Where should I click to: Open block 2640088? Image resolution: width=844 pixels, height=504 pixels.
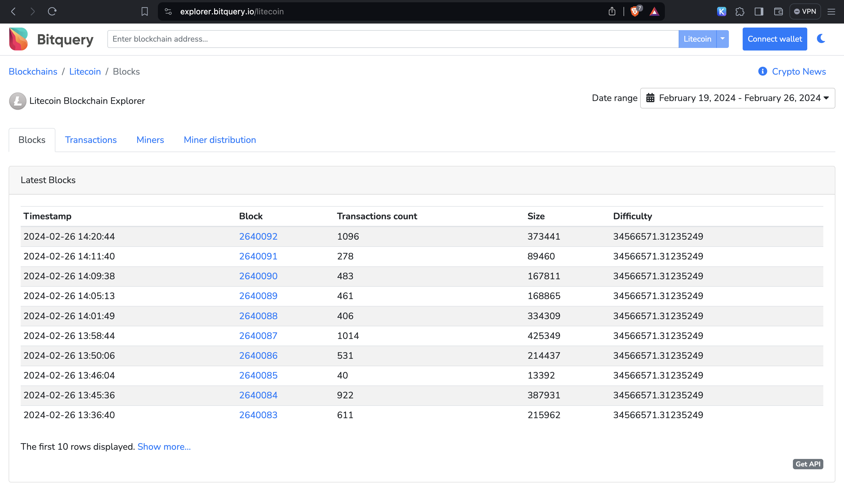tap(258, 316)
